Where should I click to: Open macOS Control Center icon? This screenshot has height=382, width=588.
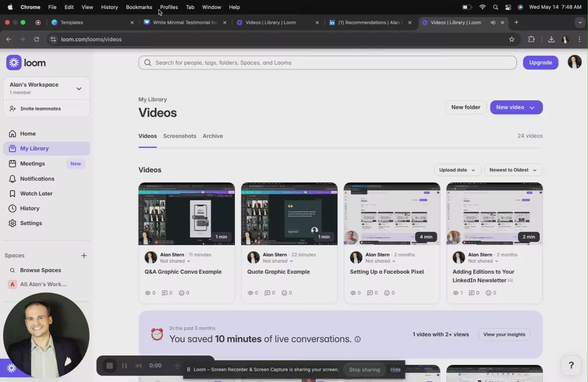508,7
